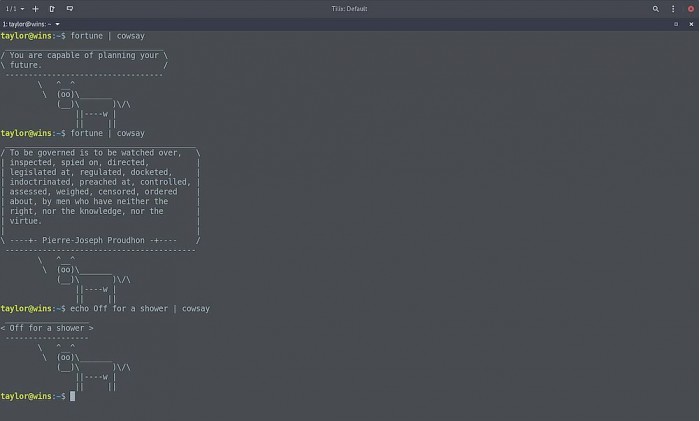Maximize the terminal pane

pos(676,23)
